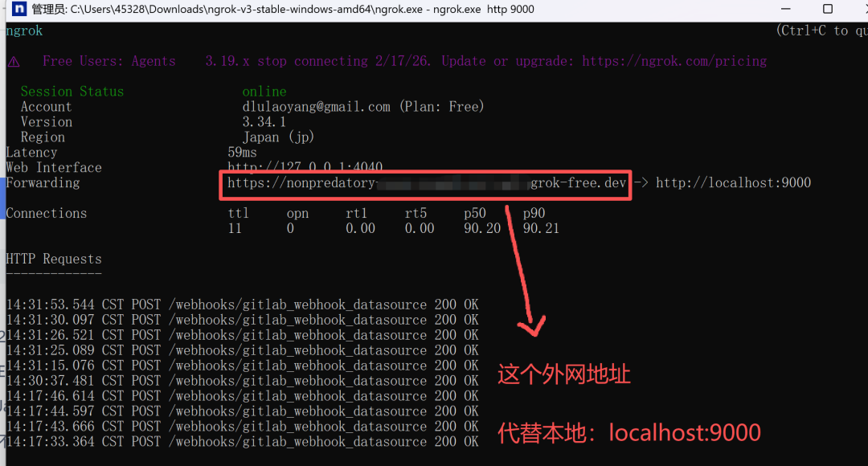
Task: Minimize the ngrok terminal window
Action: pyautogui.click(x=785, y=9)
